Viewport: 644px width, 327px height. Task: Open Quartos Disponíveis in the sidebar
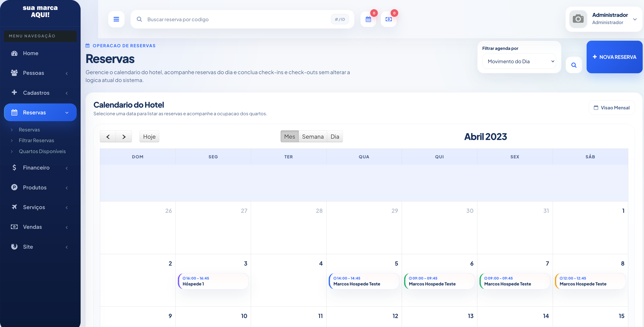pyautogui.click(x=42, y=151)
